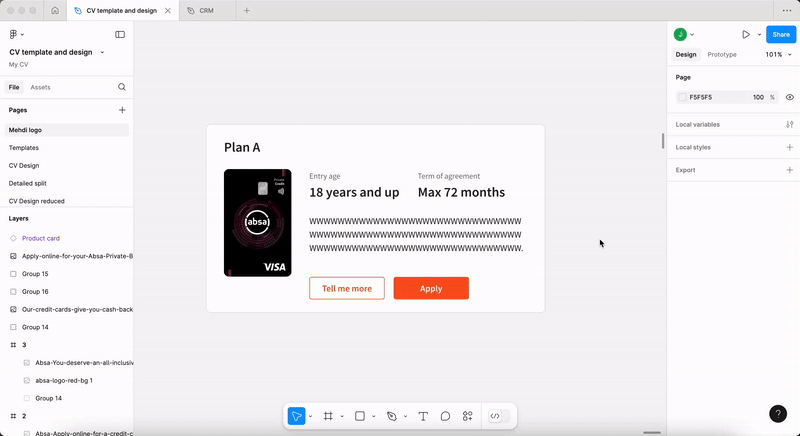Screen dimensions: 800x436
Task: Select the Mehdi logo page
Action: [66, 130]
